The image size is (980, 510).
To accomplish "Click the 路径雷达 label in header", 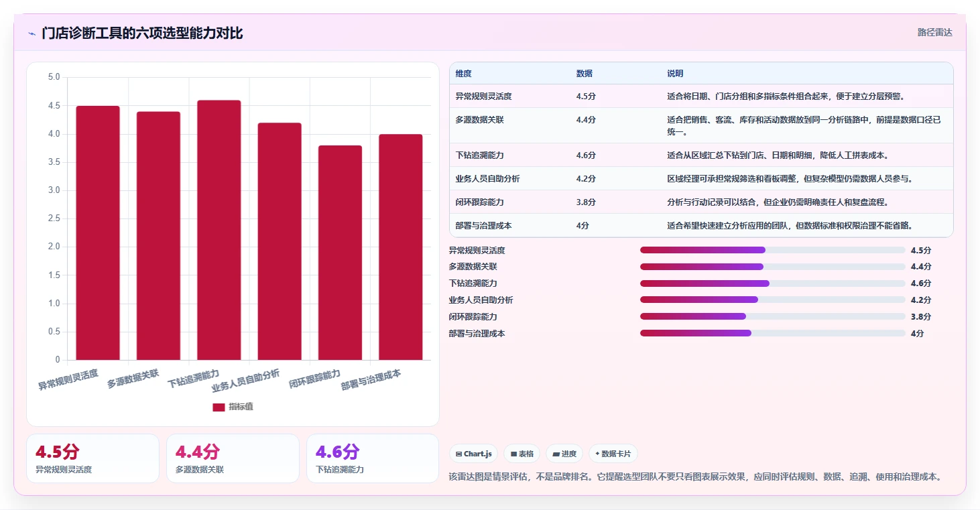I will click(934, 32).
